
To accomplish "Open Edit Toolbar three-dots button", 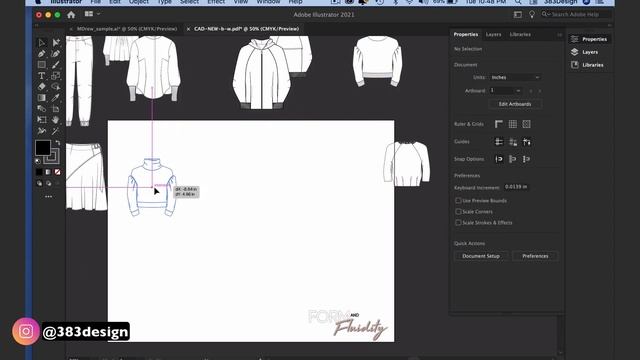I will [49, 197].
